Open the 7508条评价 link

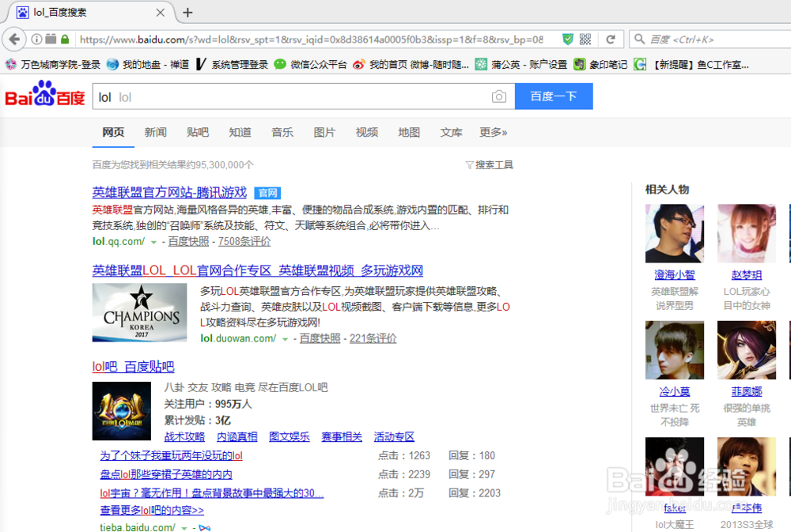tap(244, 242)
